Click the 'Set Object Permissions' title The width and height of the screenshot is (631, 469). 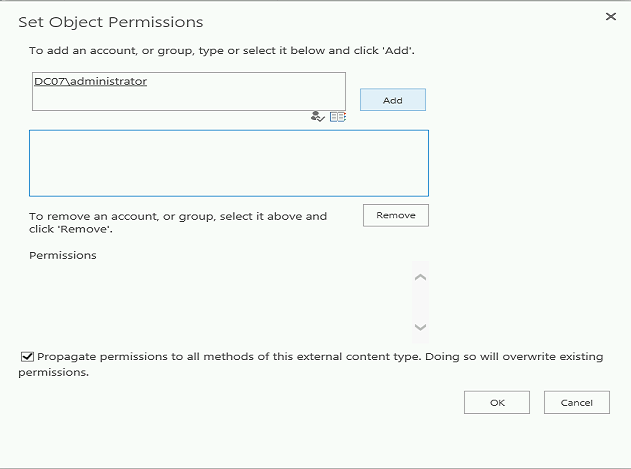110,21
